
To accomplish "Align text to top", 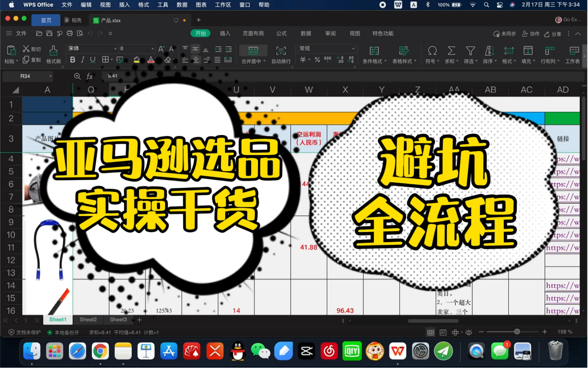I will click(x=185, y=49).
